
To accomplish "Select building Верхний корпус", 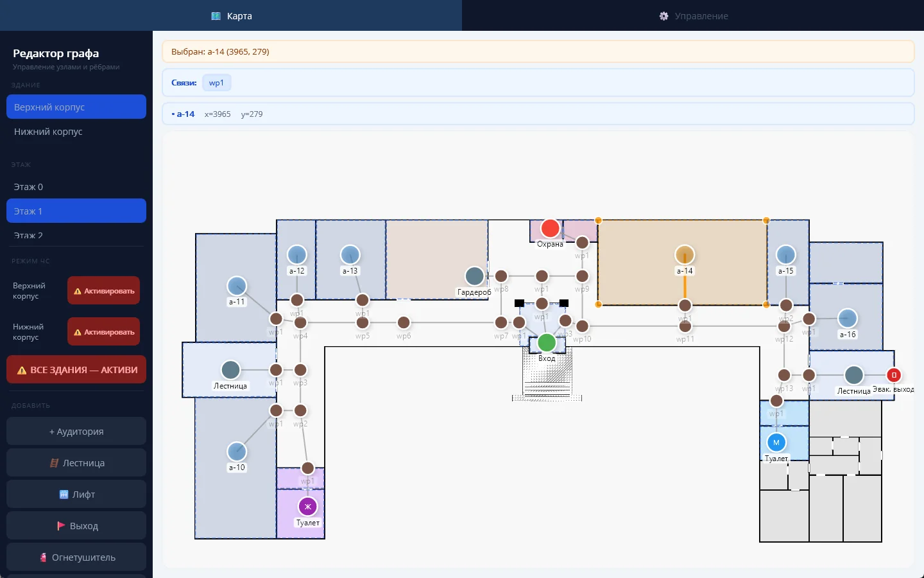I will 76,107.
